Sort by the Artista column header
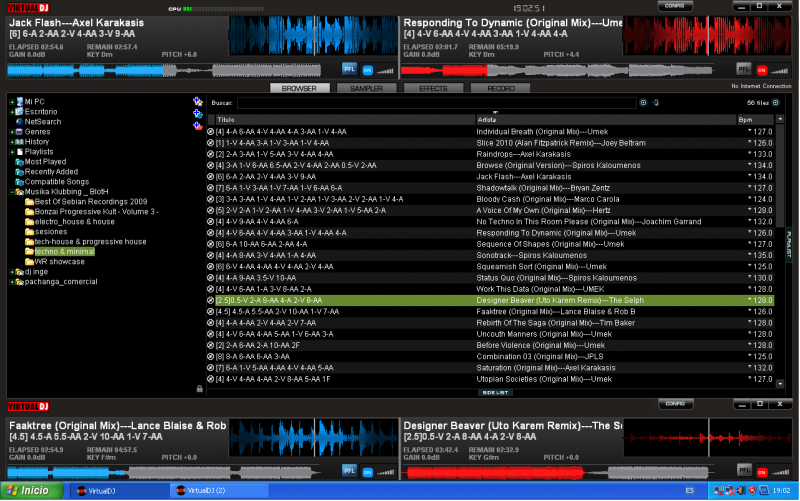This screenshot has width=800, height=501. tap(606, 120)
